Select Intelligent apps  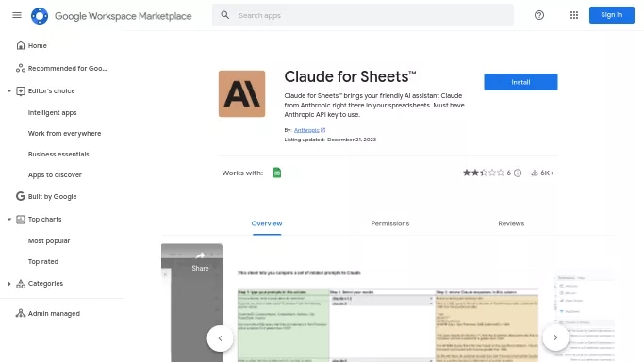pos(52,112)
